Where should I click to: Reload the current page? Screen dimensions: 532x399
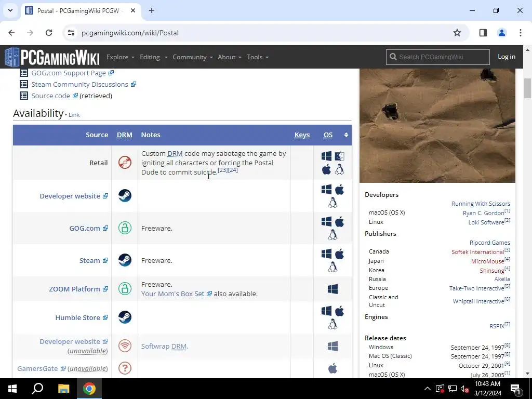coord(49,33)
